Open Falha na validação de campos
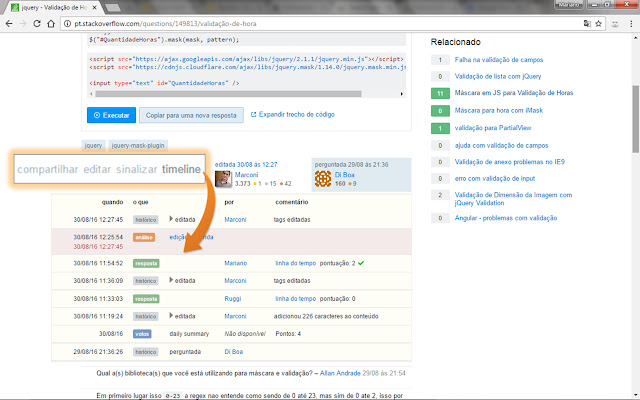This screenshot has height=400, width=640. (x=499, y=60)
